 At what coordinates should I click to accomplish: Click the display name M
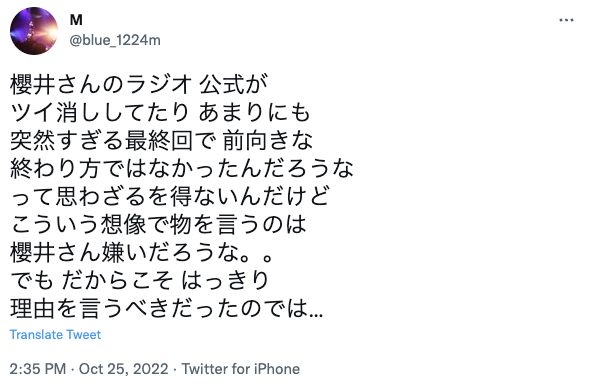(76, 20)
